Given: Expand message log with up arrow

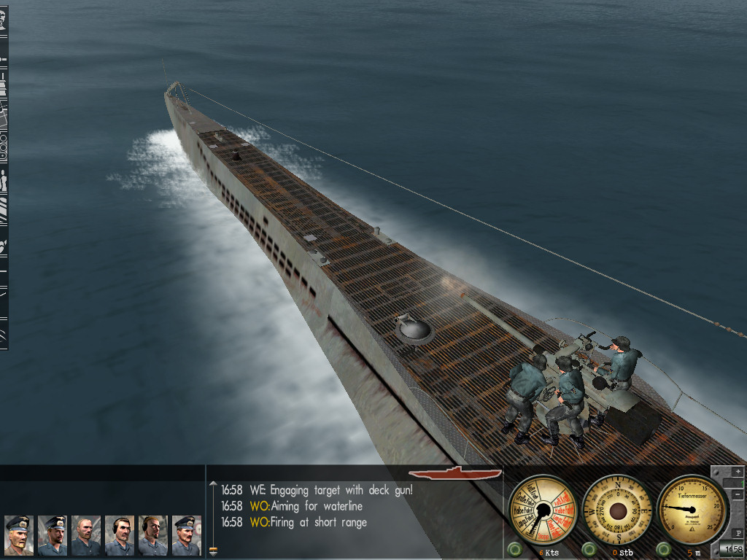Looking at the screenshot, I should (213, 484).
